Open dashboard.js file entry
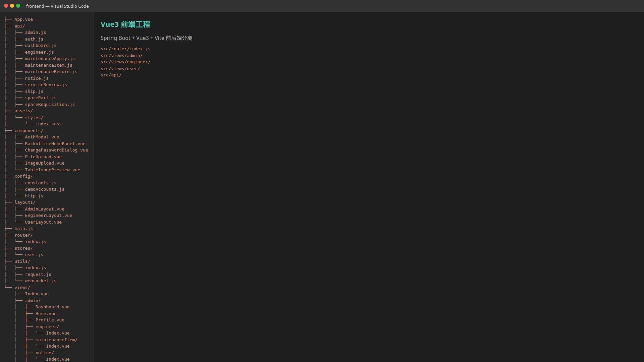 (41, 46)
